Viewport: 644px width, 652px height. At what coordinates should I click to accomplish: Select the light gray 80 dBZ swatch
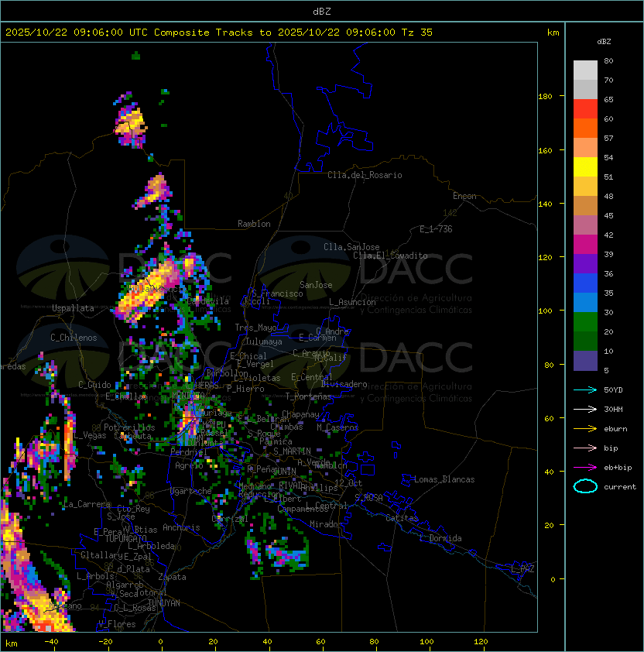coord(585,70)
